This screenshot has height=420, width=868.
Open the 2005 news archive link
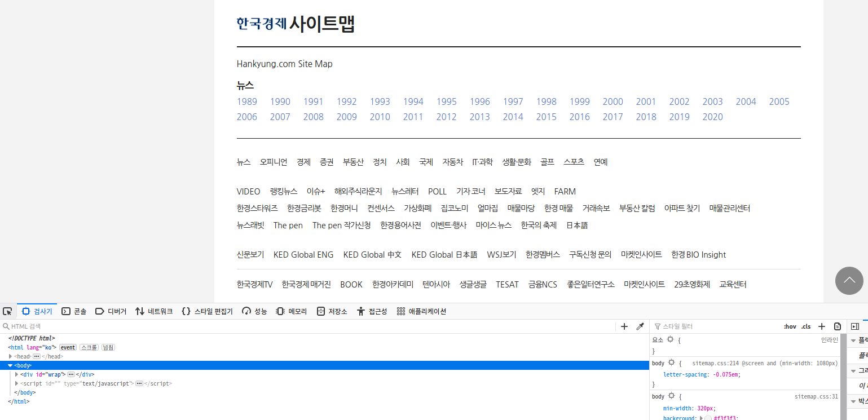click(779, 101)
